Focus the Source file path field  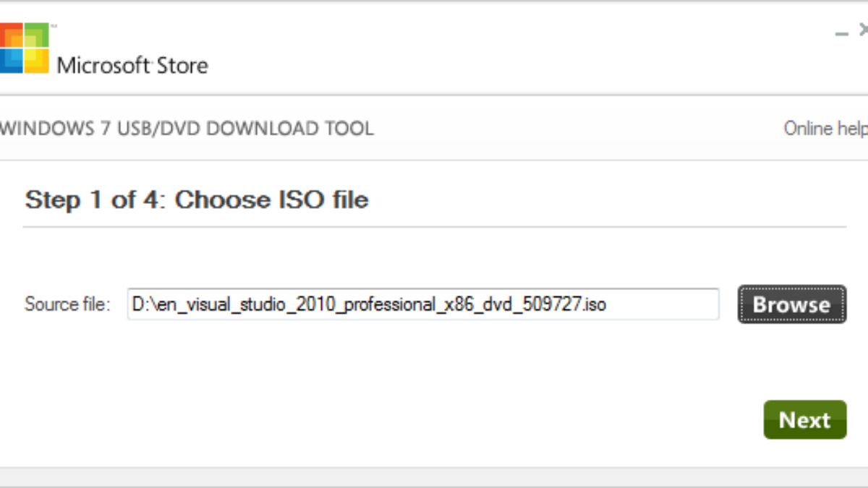click(422, 304)
